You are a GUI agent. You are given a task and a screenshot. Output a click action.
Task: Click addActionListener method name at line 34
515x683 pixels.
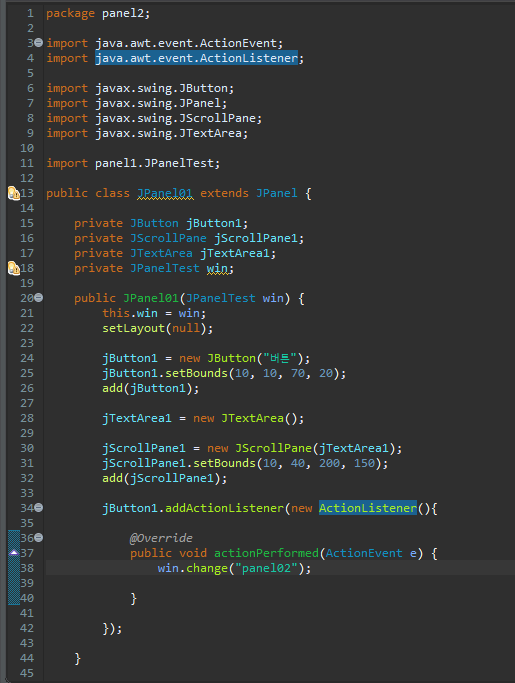224,508
